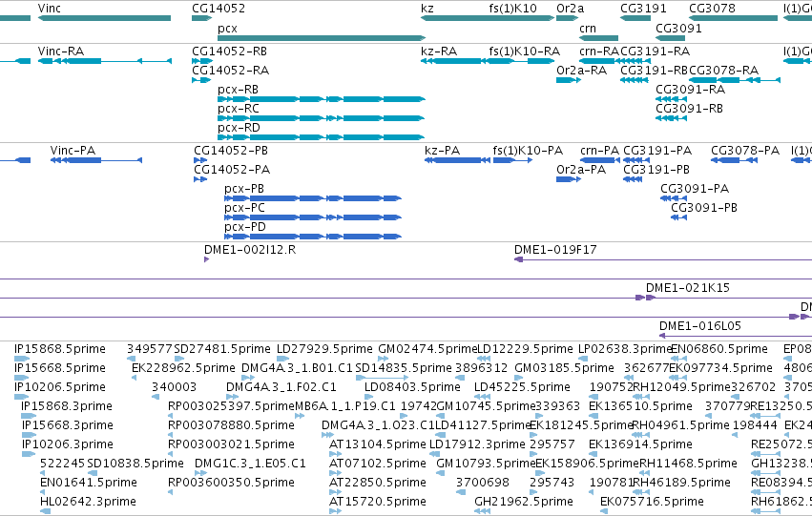Select the CG3078 gene label
812x516 pixels.
tap(712, 9)
